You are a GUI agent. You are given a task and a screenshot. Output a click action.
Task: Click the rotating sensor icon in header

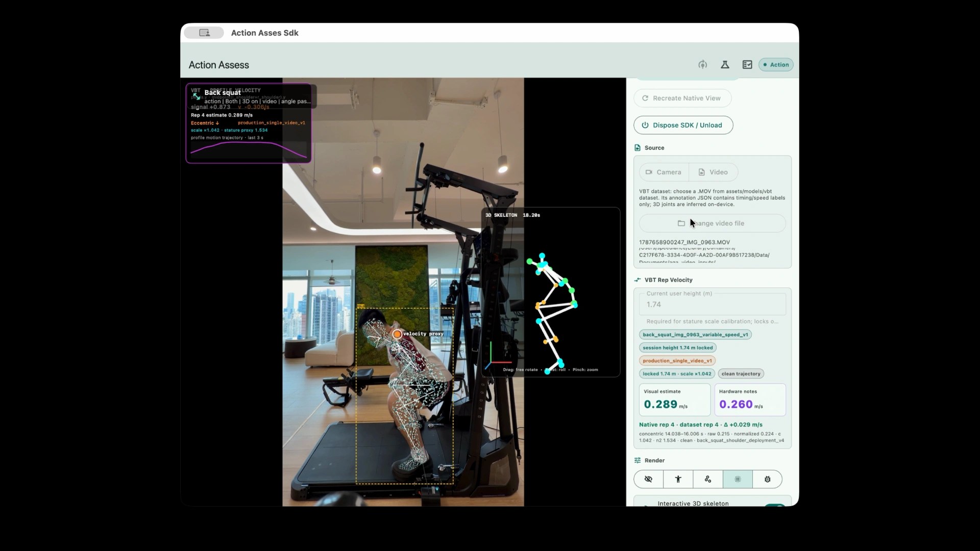point(703,65)
